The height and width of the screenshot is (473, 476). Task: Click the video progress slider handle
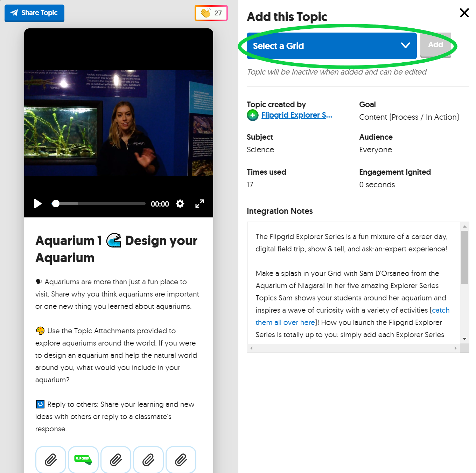point(56,203)
